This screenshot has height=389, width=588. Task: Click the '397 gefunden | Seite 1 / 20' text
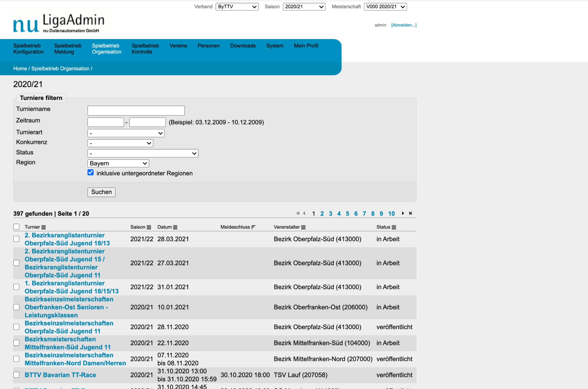51,214
